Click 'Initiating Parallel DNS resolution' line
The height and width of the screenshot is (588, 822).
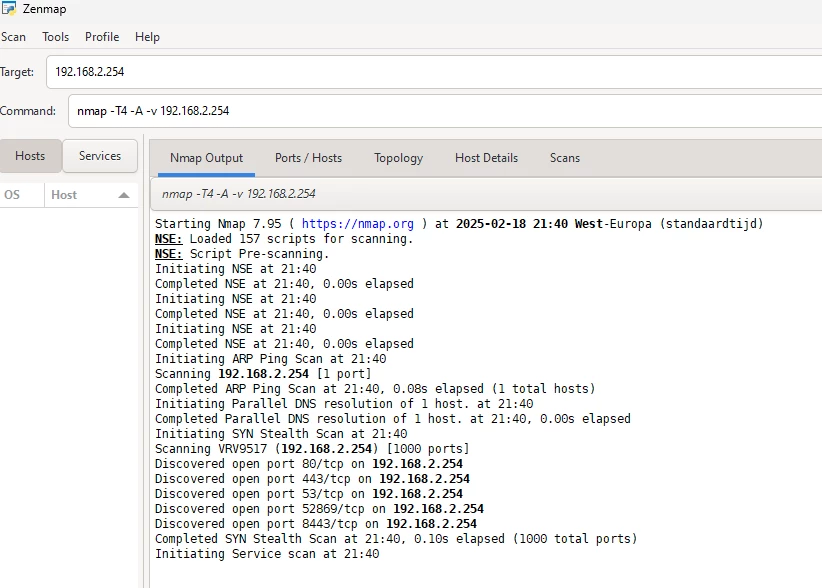pos(344,404)
